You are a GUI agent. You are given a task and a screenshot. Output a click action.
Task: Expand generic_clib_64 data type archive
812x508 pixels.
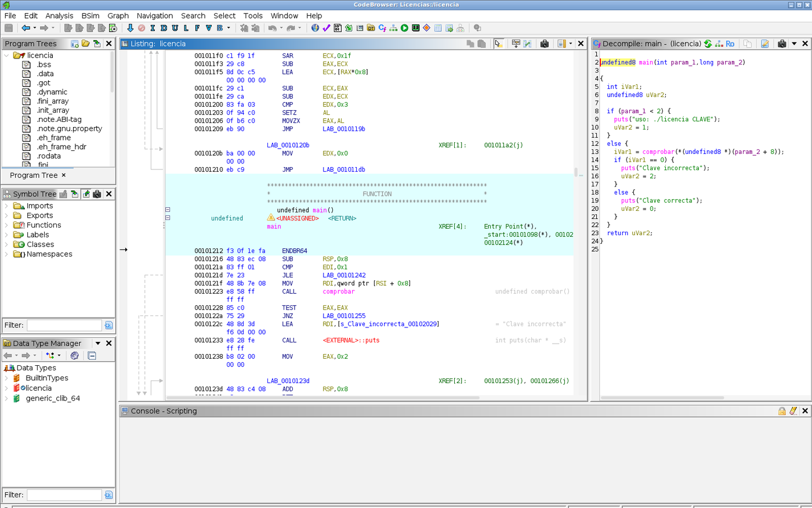tap(6, 398)
